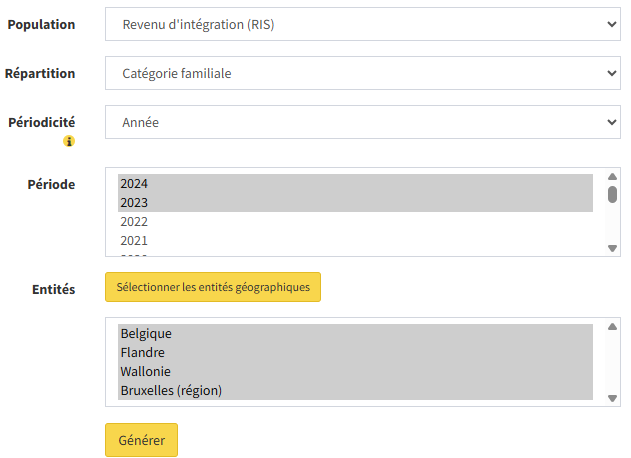Click Période list scroll down arrow
The height and width of the screenshot is (458, 631).
(x=612, y=248)
